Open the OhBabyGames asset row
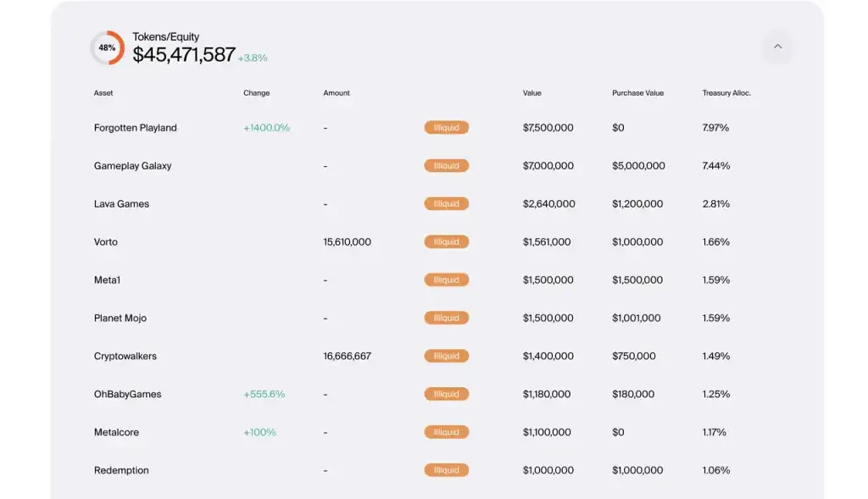Image resolution: width=868 pixels, height=499 pixels. [x=127, y=395]
